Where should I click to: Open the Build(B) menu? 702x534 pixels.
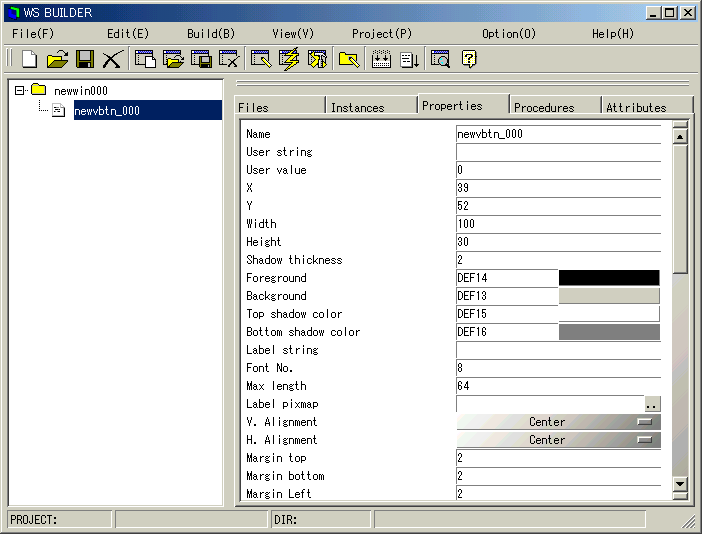(211, 33)
